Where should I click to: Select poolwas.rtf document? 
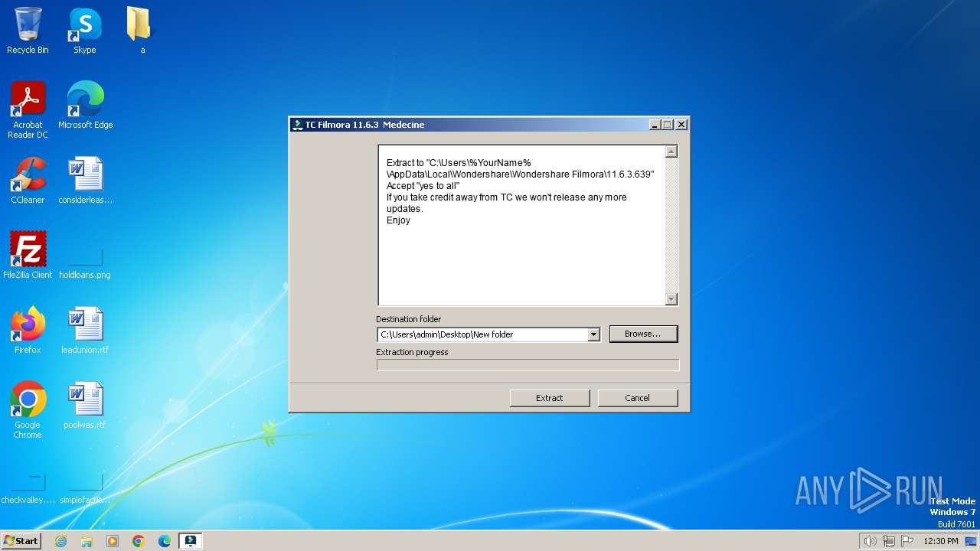[85, 406]
